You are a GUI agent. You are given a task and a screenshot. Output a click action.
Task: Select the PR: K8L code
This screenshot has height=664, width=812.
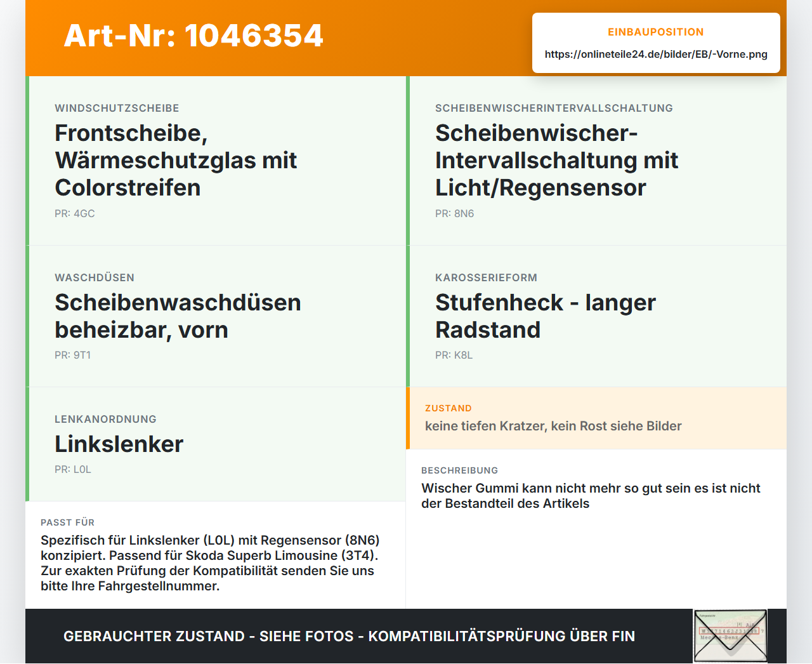tap(454, 355)
